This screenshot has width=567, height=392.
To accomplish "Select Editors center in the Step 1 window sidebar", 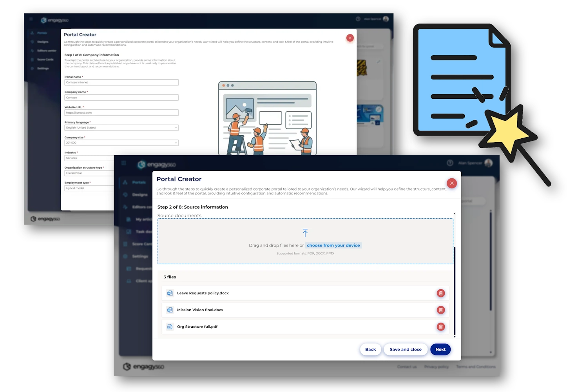I will 46,51.
